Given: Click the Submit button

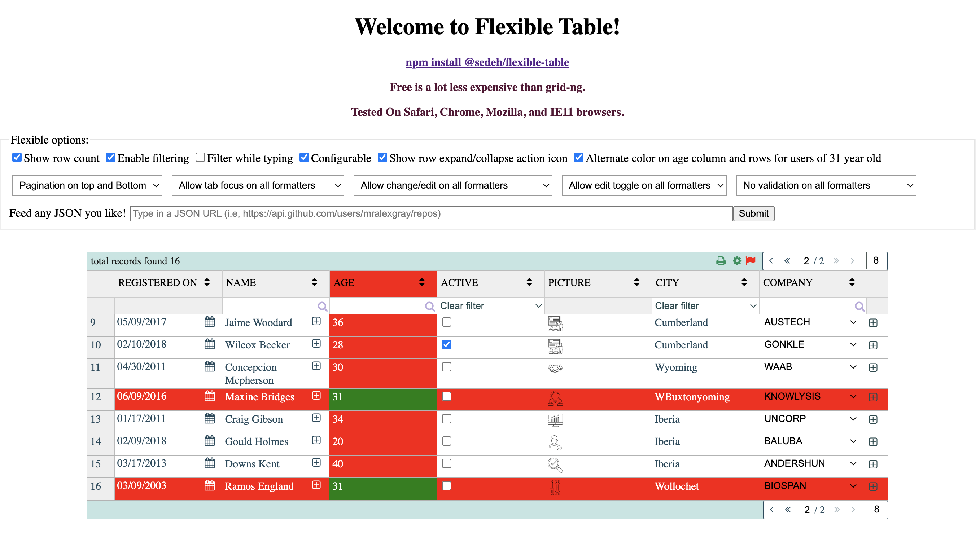Looking at the screenshot, I should point(753,213).
